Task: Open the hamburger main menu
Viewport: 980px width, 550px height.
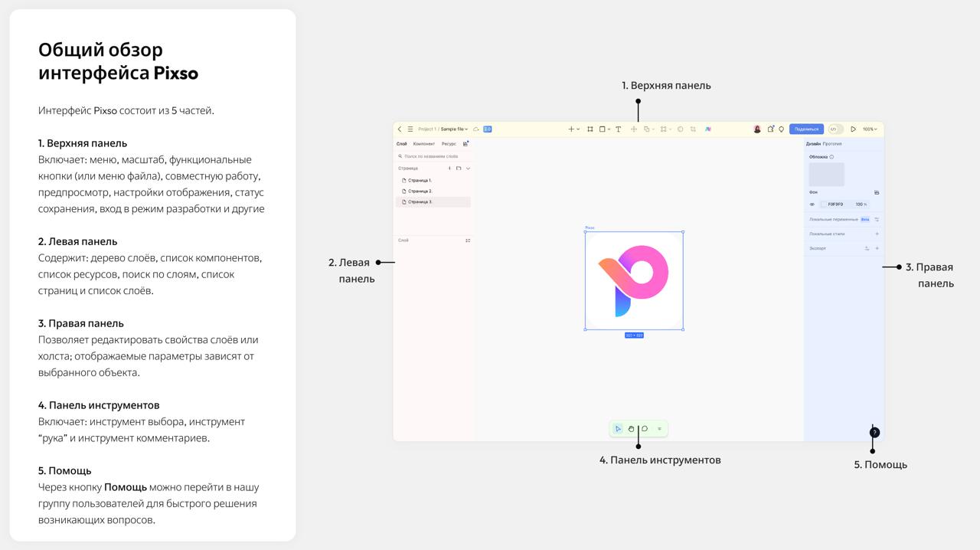Action: pyautogui.click(x=410, y=129)
